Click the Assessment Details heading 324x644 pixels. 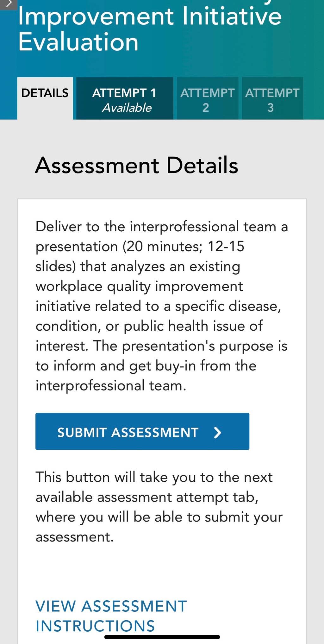coord(136,165)
